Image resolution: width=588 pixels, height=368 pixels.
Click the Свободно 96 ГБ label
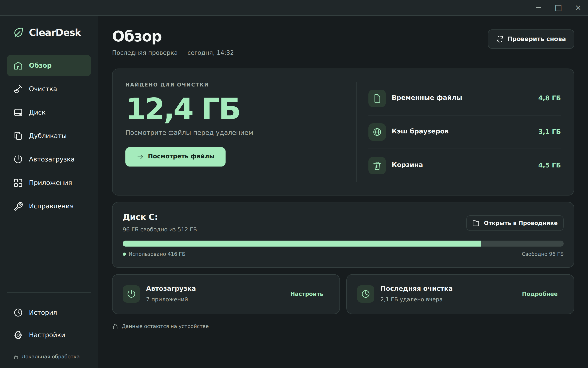click(543, 254)
